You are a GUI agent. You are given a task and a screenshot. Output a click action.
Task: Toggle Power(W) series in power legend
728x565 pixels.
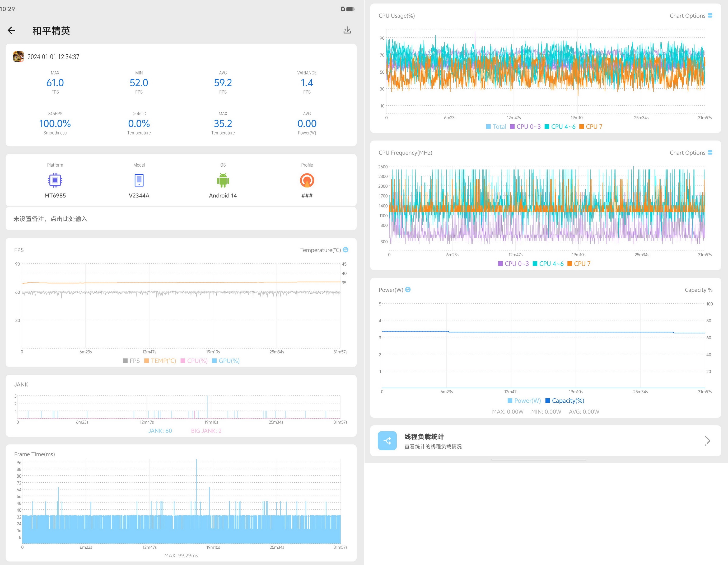click(x=524, y=401)
